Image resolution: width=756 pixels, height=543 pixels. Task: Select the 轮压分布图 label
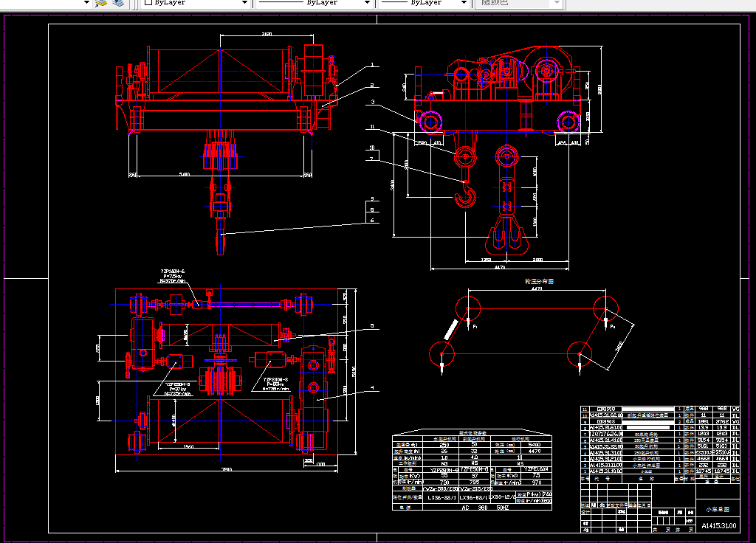pyautogui.click(x=539, y=281)
